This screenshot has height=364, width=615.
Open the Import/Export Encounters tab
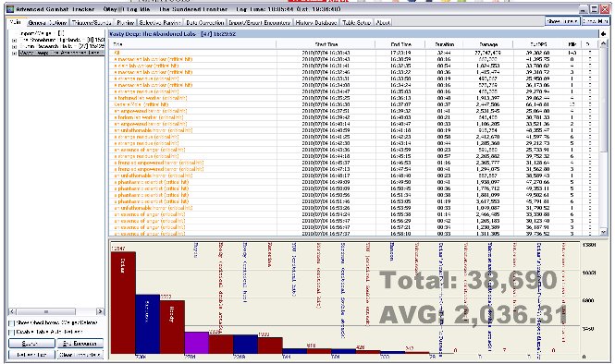point(260,23)
